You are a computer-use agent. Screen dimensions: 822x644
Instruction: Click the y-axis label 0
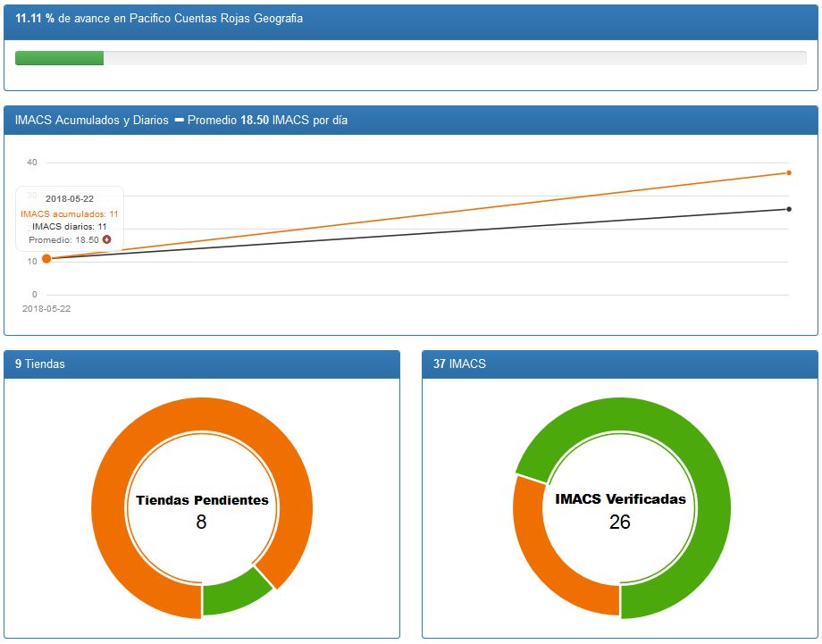(35, 295)
